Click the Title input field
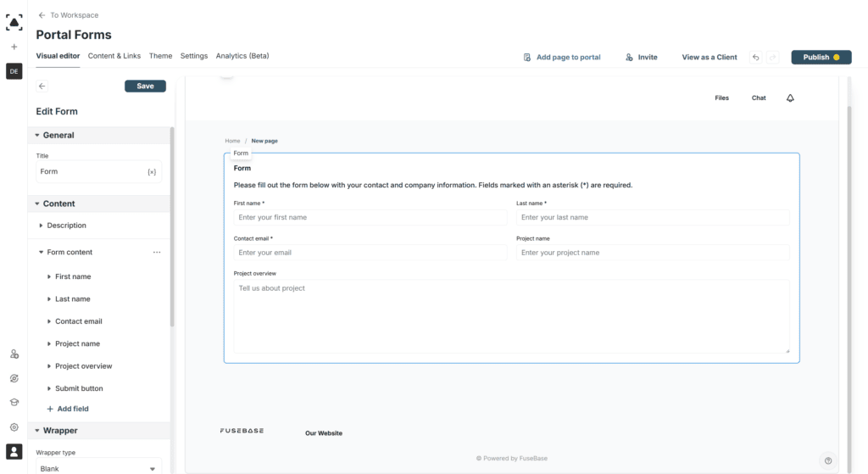The height and width of the screenshot is (474, 868). [x=98, y=172]
